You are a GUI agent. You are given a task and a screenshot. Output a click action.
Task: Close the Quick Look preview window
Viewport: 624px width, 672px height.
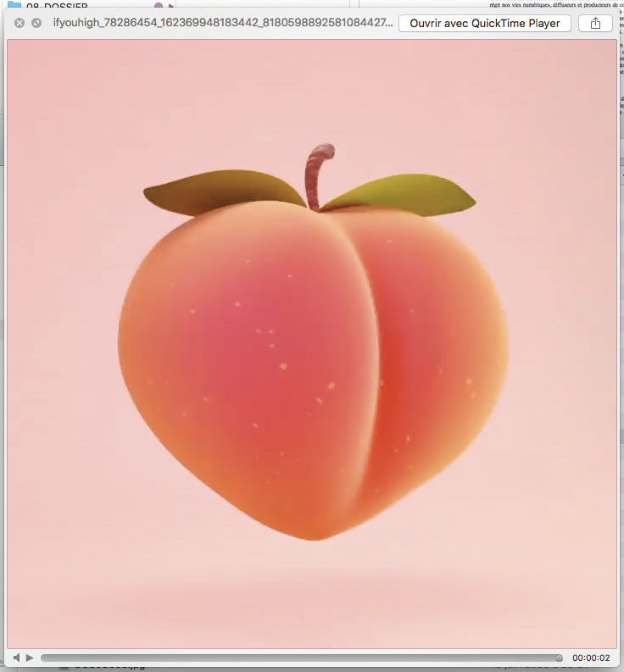(x=19, y=23)
